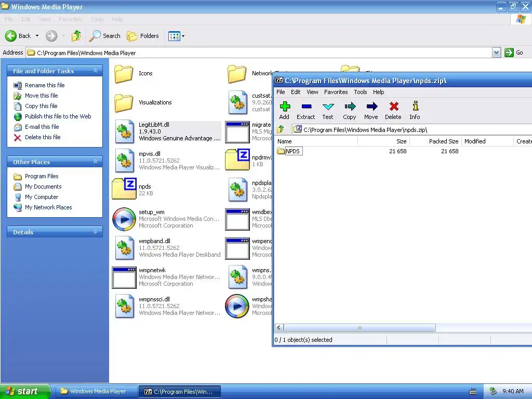Screen dimensions: 532x399
Task: Open the Address bar dropdown
Action: 496,52
